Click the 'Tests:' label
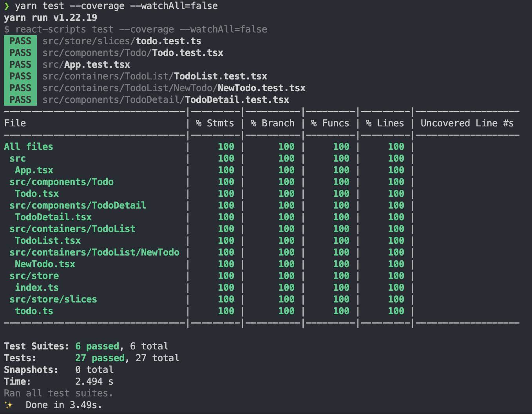The height and width of the screenshot is (414, 532). pos(20,358)
